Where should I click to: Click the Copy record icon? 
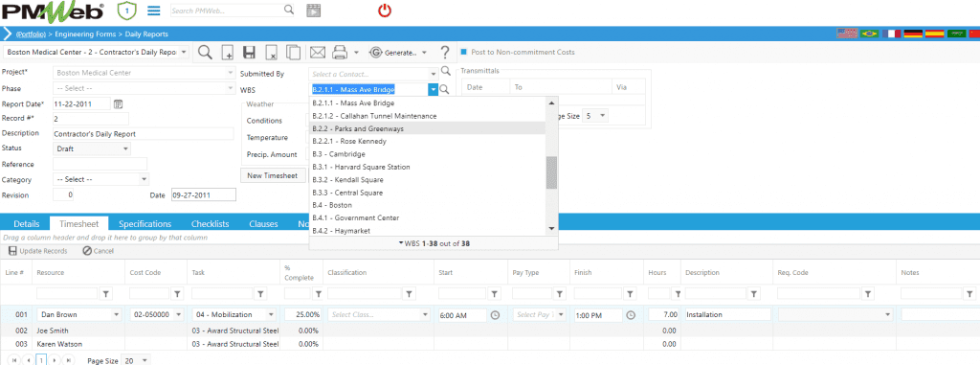point(293,53)
